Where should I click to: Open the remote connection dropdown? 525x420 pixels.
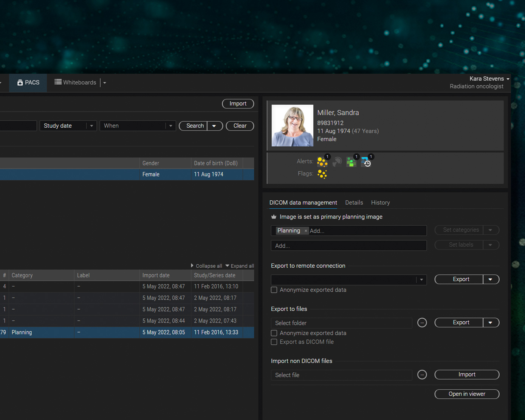[x=421, y=280]
